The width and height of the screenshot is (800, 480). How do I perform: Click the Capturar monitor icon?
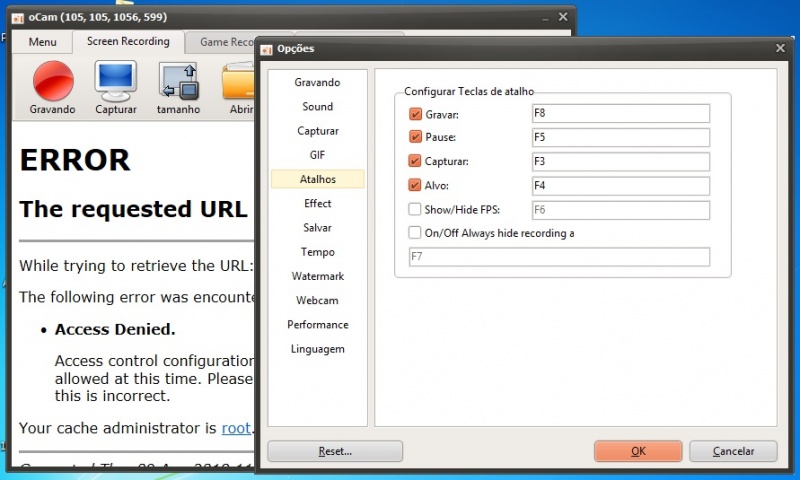point(115,80)
